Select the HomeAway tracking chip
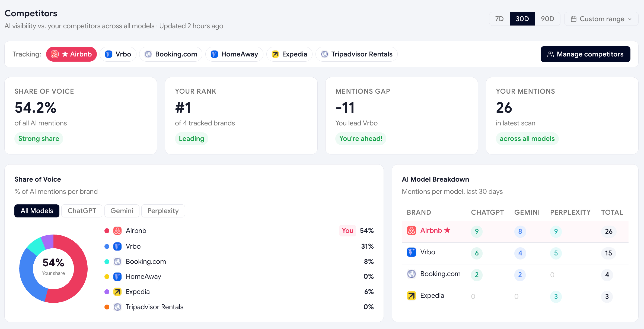The image size is (644, 329). pyautogui.click(x=234, y=54)
